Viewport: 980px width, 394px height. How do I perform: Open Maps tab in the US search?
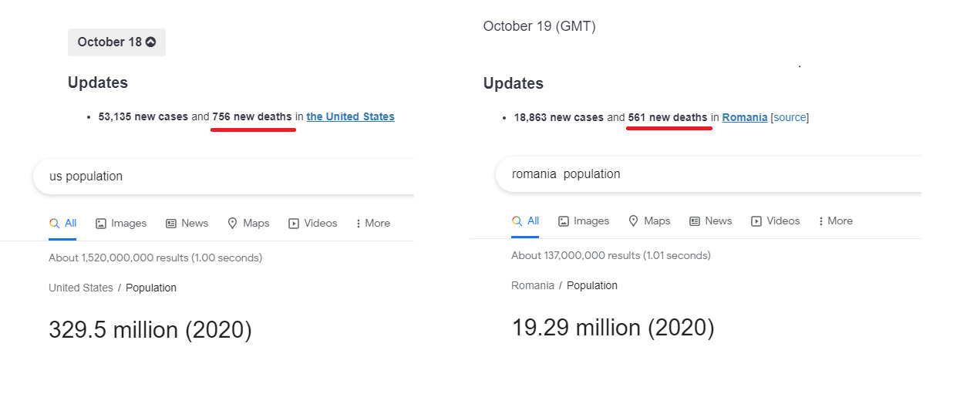(248, 223)
